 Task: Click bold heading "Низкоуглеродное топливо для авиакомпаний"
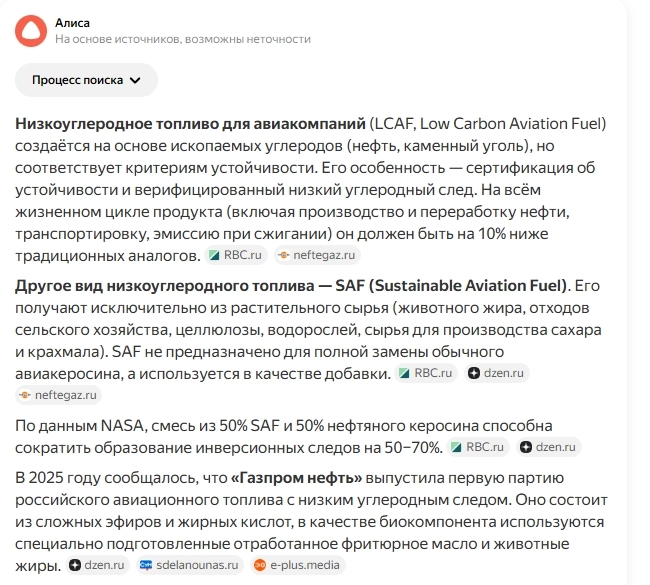coord(190,124)
